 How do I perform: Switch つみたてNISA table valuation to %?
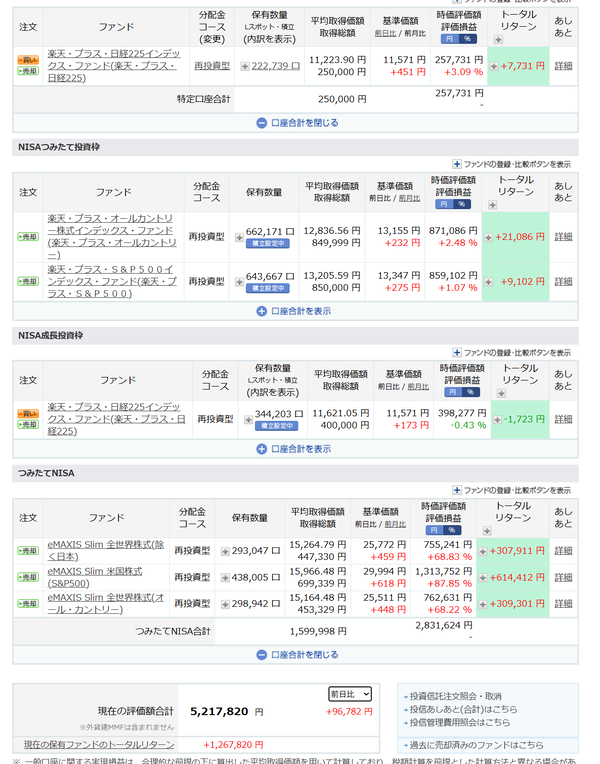452,530
